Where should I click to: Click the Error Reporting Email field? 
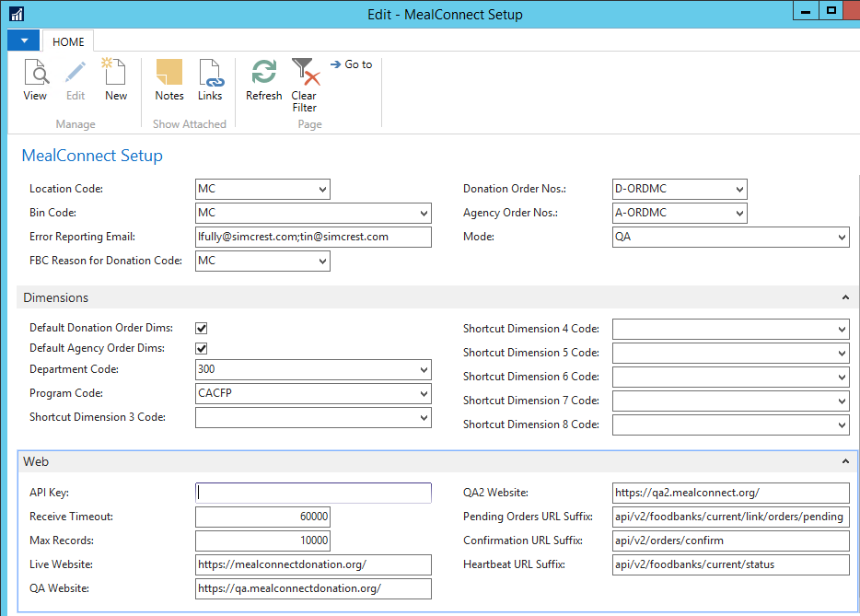pyautogui.click(x=313, y=238)
